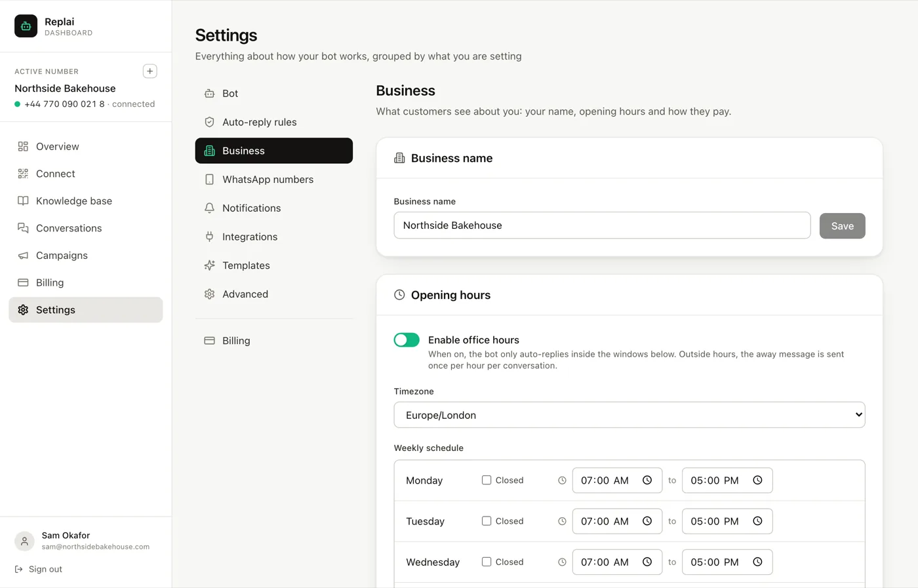
Task: Mark Monday as Closed
Action: coord(487,480)
